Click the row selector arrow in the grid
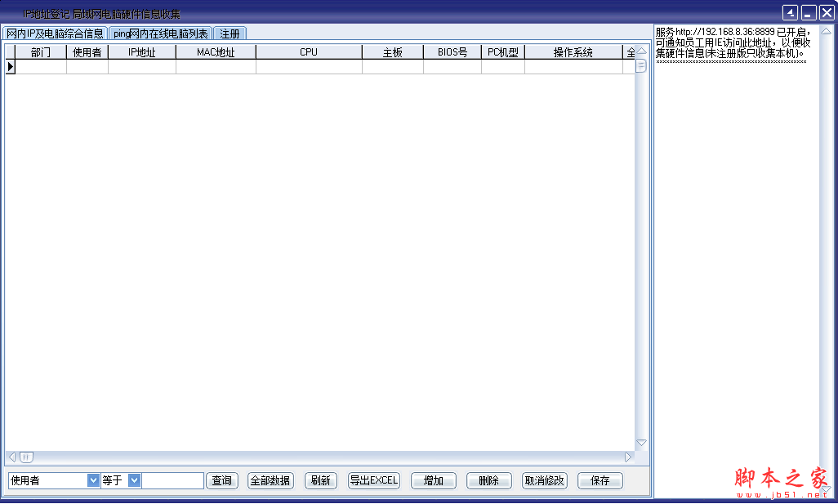The height and width of the screenshot is (504, 838). (11, 66)
